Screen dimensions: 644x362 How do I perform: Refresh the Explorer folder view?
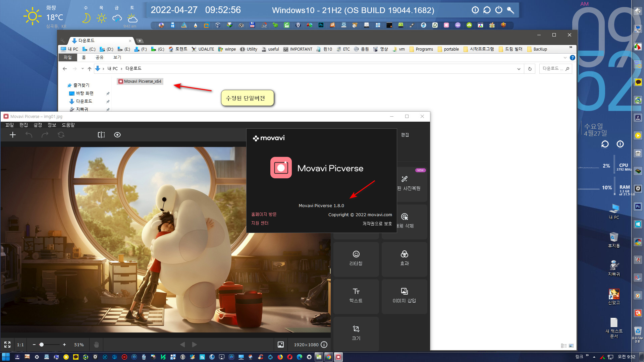[x=530, y=69]
